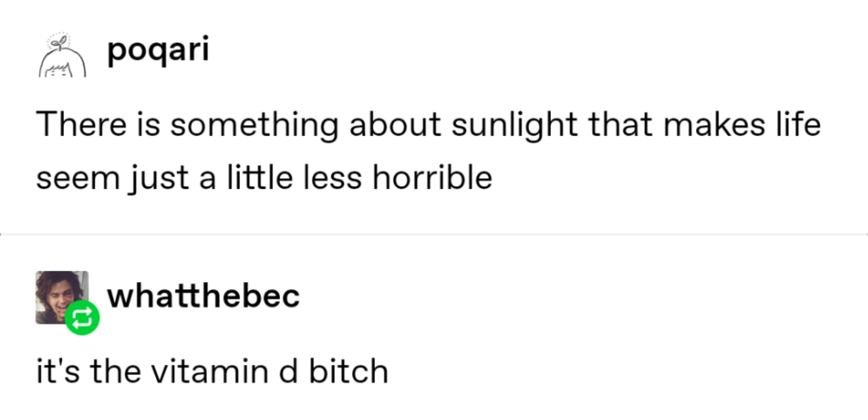This screenshot has height=420, width=868.
Task: Click "seem" starting the second line
Action: click(78, 178)
